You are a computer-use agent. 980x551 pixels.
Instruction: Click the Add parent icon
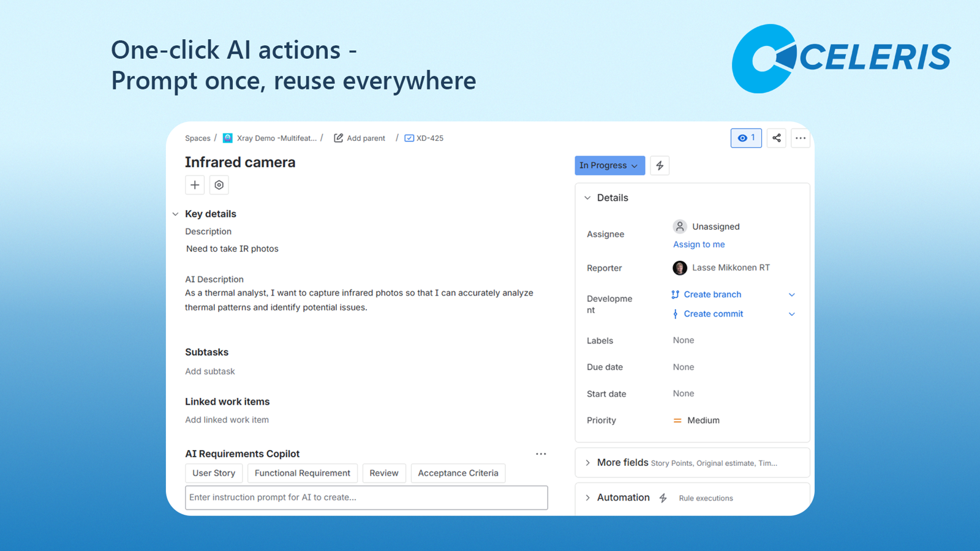(x=338, y=138)
